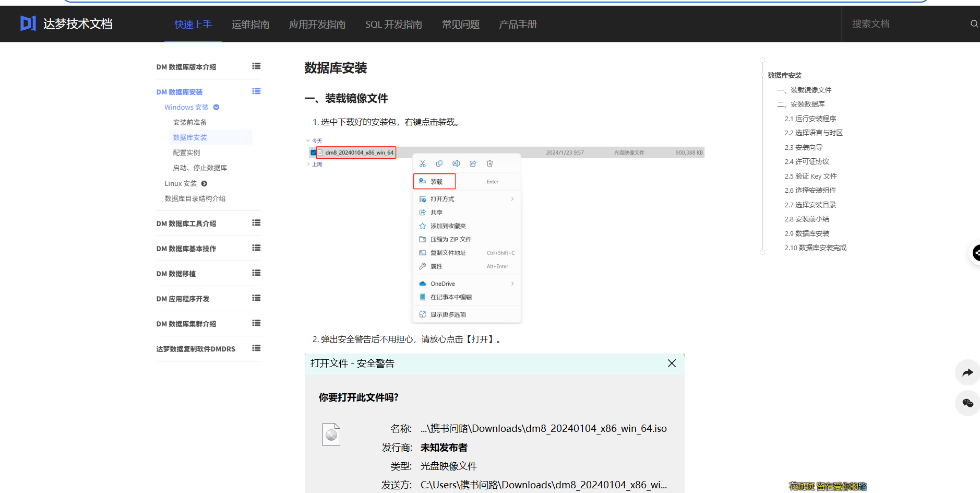The image size is (980, 493).
Task: Jump to 2.5 验证 Key 文件 outline
Action: pos(811,176)
